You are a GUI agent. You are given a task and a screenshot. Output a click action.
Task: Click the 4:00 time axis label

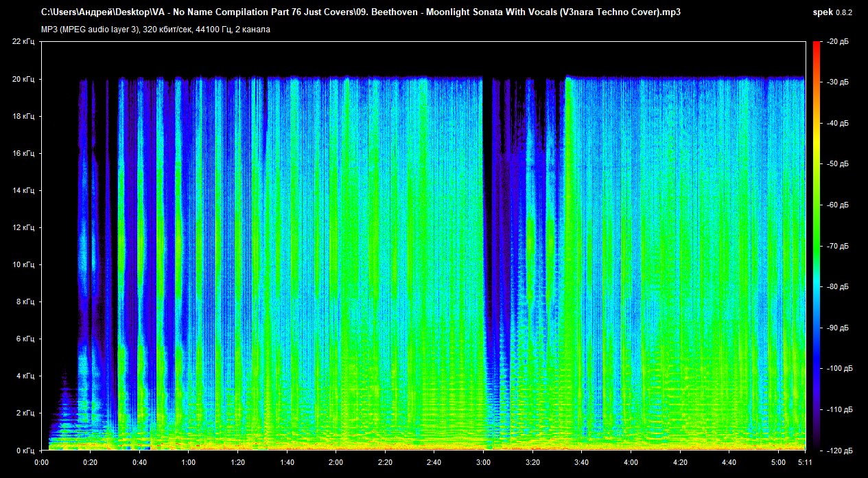631,462
